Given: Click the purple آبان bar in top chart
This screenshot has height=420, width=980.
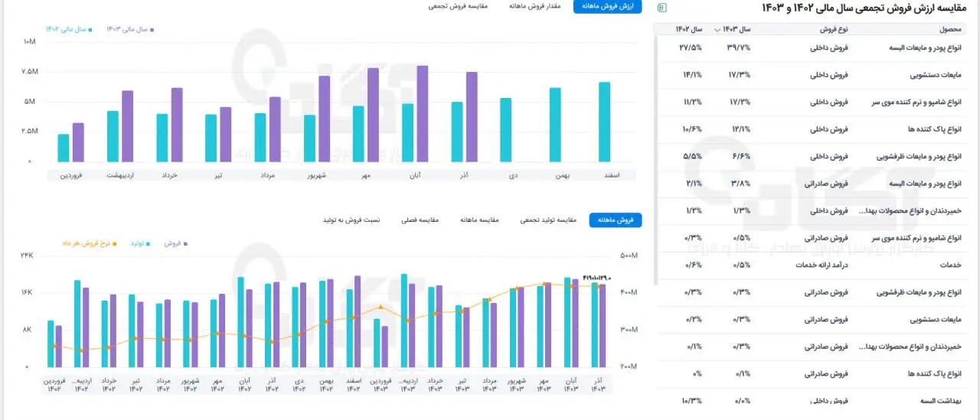Looking at the screenshot, I should pos(422,114).
